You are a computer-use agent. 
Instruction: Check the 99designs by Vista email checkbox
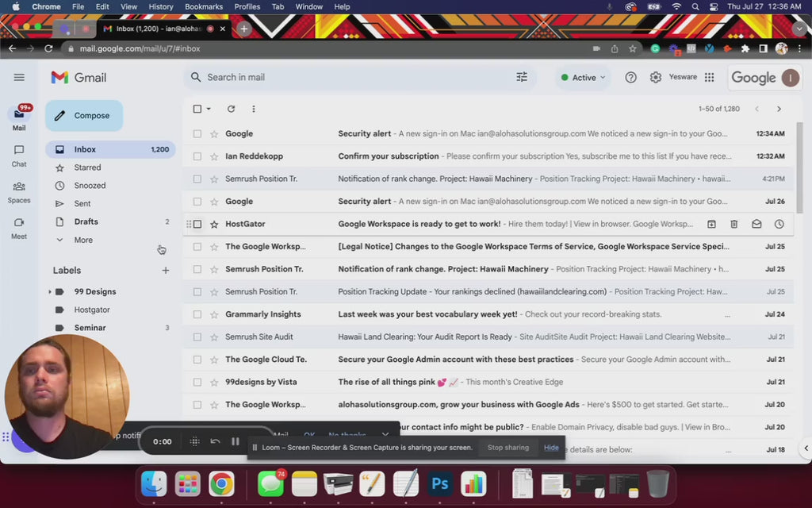pyautogui.click(x=197, y=382)
